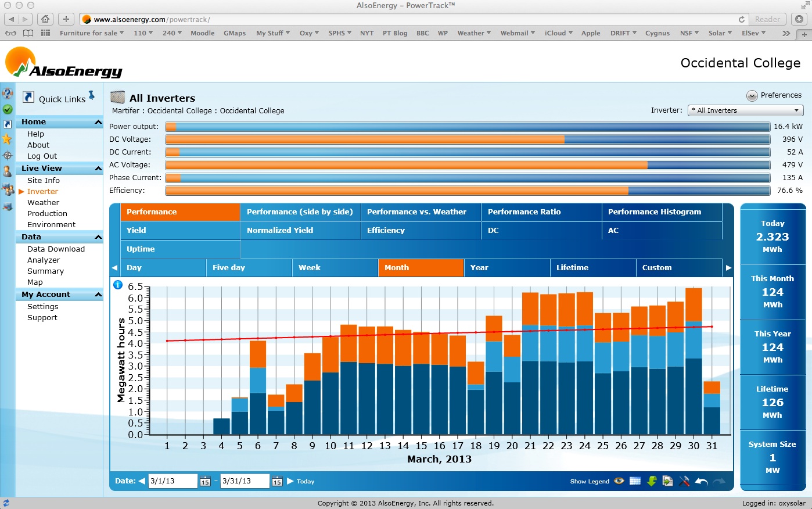The image size is (812, 509).
Task: Click the refresh icon at bottom-left corner
Action: [x=6, y=503]
